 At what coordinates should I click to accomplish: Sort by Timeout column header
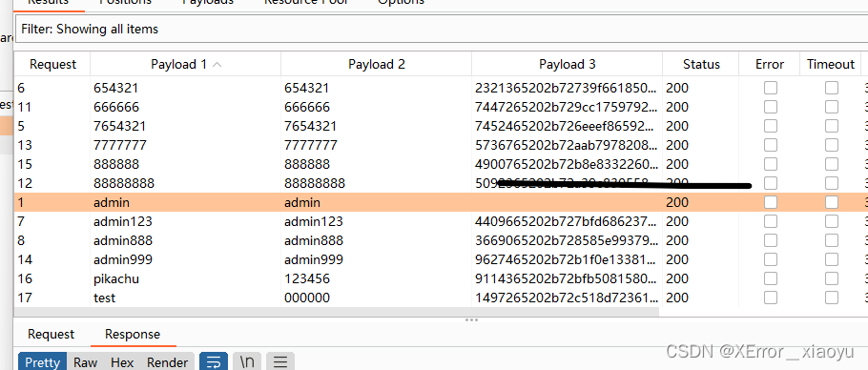coord(831,64)
